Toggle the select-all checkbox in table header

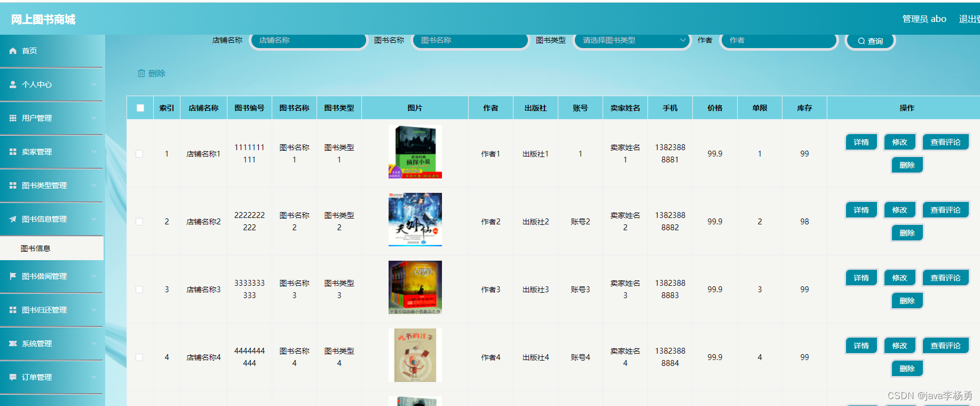140,108
